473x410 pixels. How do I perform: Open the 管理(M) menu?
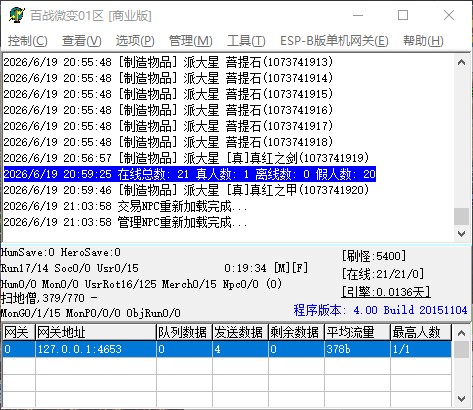tap(190, 41)
